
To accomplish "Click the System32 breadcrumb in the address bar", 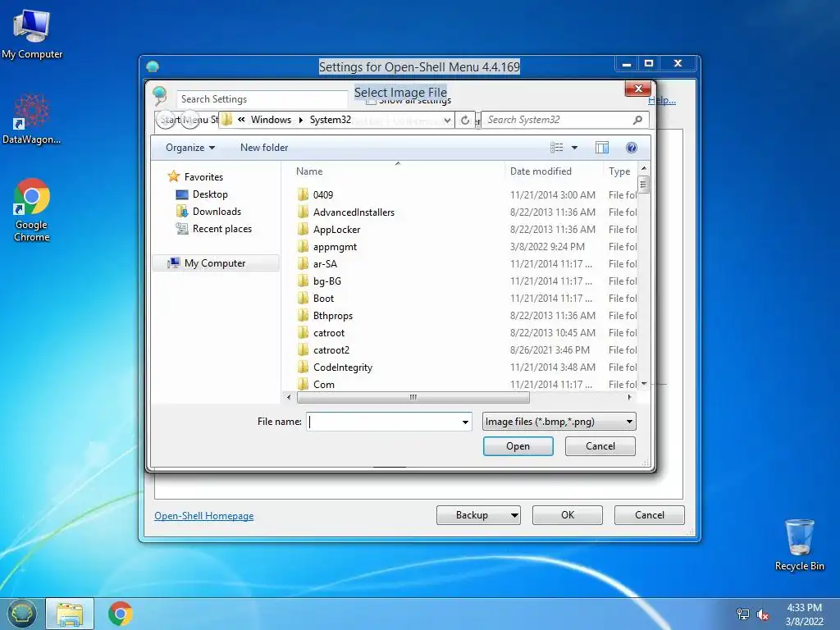I will (331, 120).
